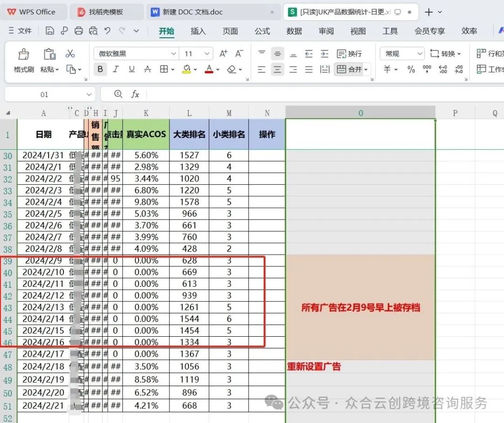The width and height of the screenshot is (504, 423).
Task: Click the Convert (转换) button
Action: (446, 54)
